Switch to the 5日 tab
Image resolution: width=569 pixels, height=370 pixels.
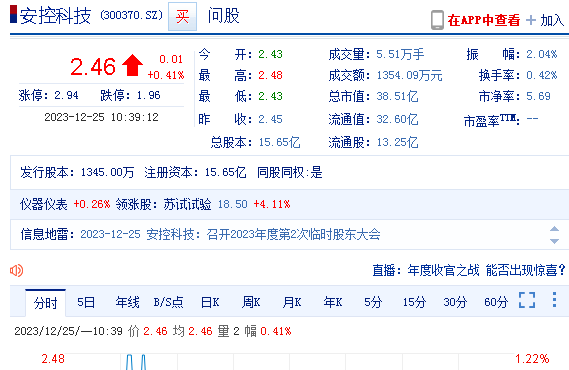tap(86, 302)
